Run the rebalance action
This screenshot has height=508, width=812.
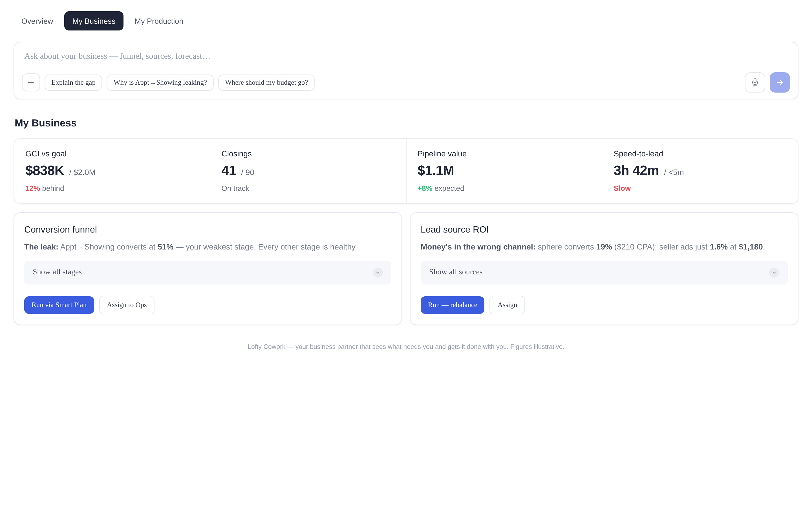point(452,305)
